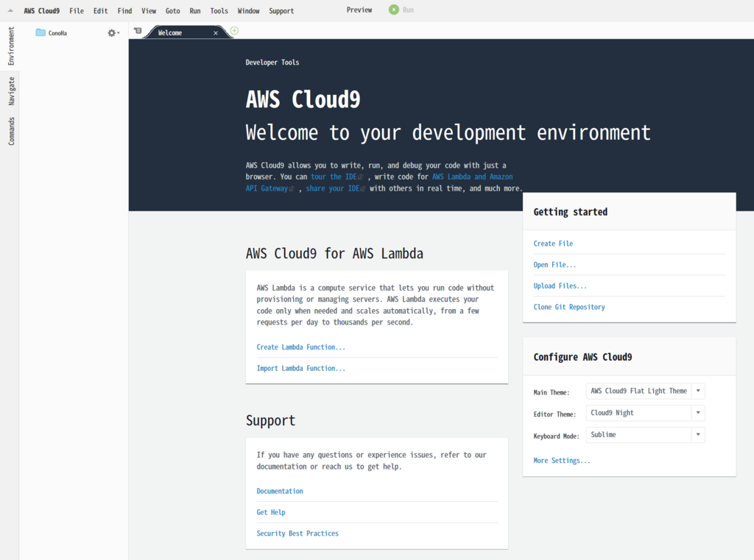Click the Preview button
This screenshot has height=560, width=754.
pos(359,10)
